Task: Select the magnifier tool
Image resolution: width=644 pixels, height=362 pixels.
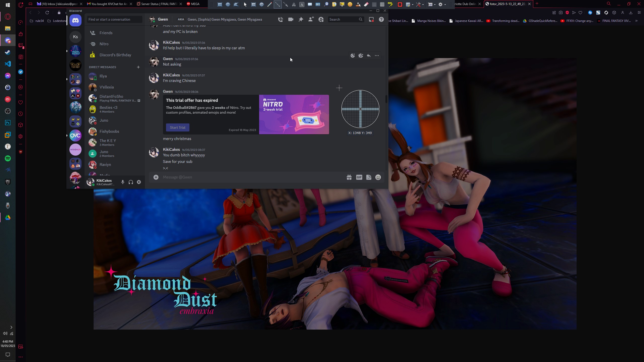Action: click(326, 4)
